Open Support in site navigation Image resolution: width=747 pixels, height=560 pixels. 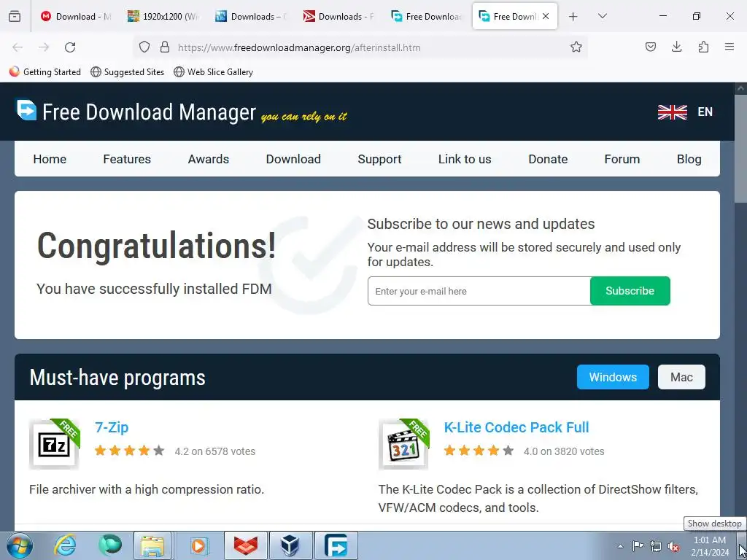(x=379, y=159)
